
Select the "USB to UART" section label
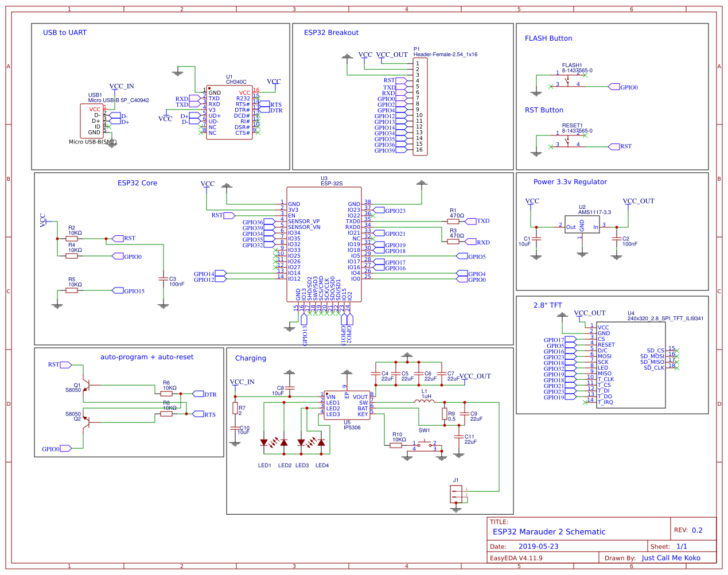65,33
